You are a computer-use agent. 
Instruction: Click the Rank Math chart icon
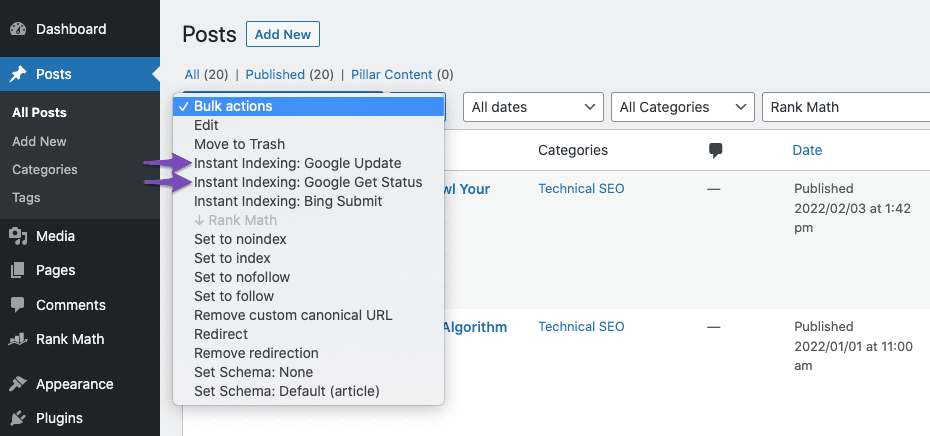click(18, 339)
